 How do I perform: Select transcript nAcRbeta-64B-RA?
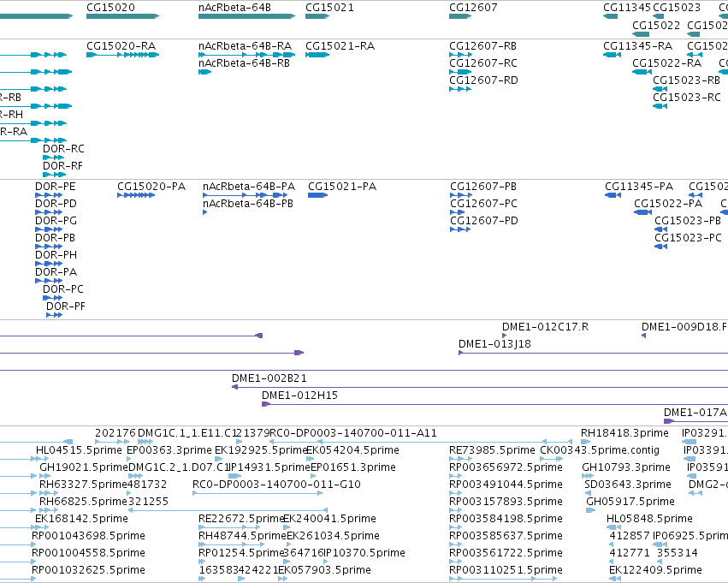tap(246, 55)
